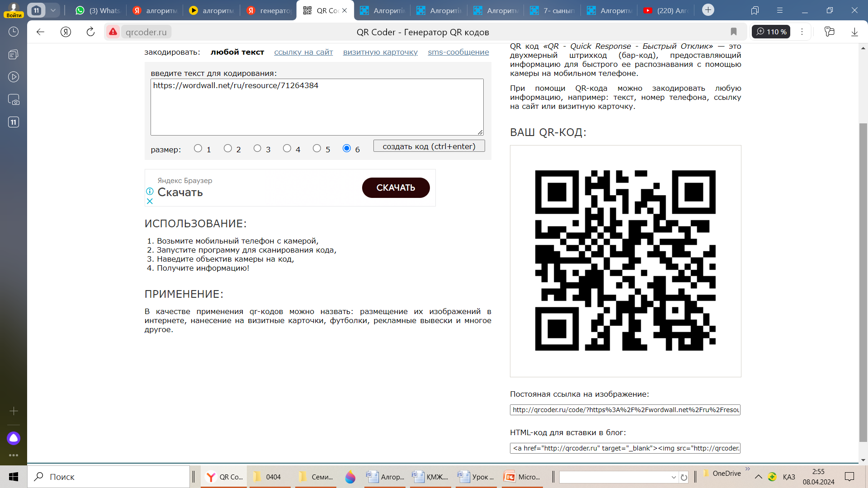Select size 4 radio button

click(287, 148)
